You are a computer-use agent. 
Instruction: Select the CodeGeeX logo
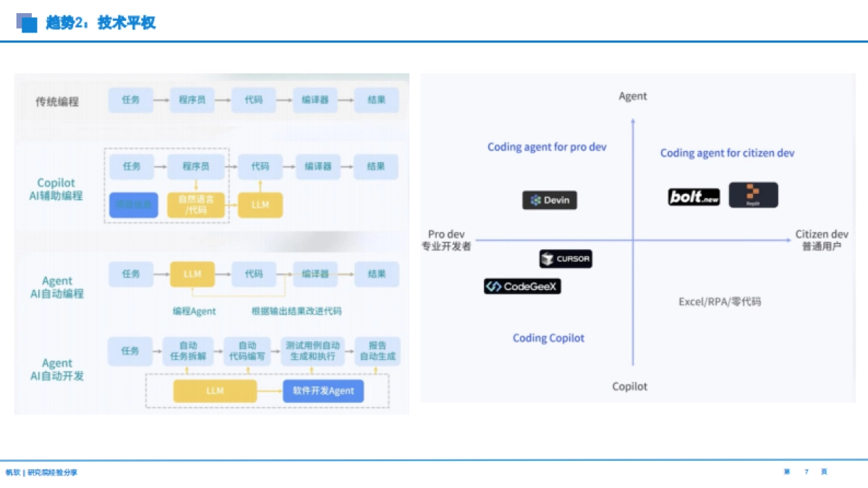[x=522, y=286]
